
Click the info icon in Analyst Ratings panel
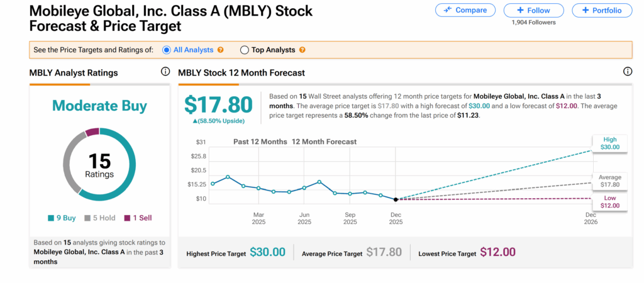pos(165,72)
